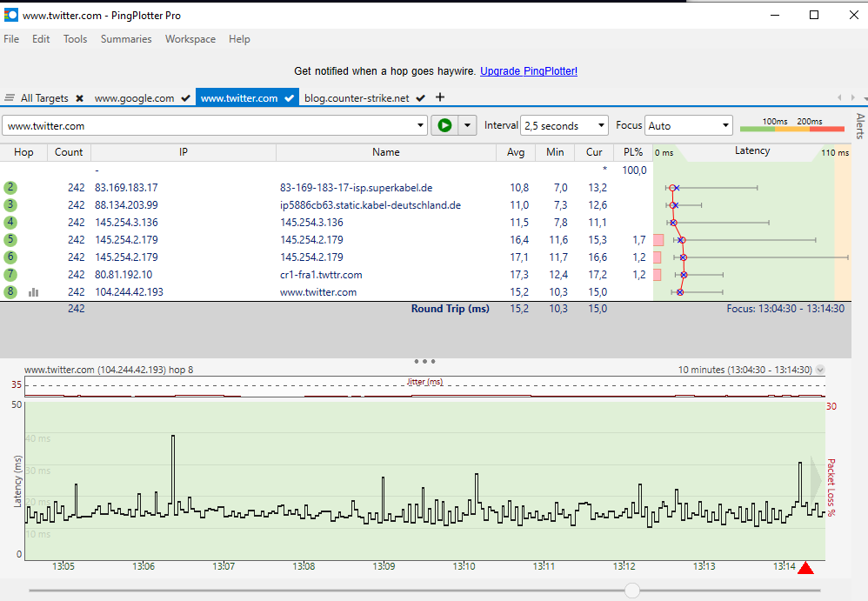Expand the 10 minutes timeline range dropdown
868x601 pixels.
pyautogui.click(x=820, y=370)
